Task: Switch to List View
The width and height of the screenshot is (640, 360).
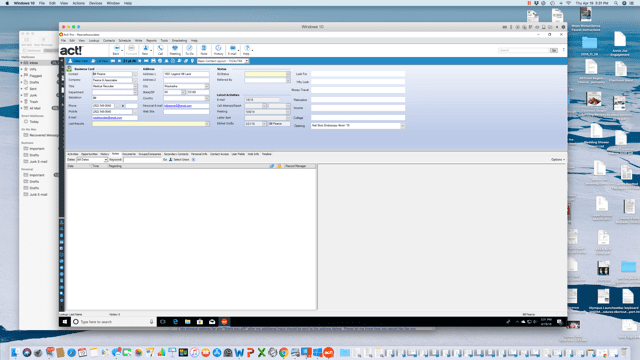Action: pyautogui.click(x=100, y=61)
